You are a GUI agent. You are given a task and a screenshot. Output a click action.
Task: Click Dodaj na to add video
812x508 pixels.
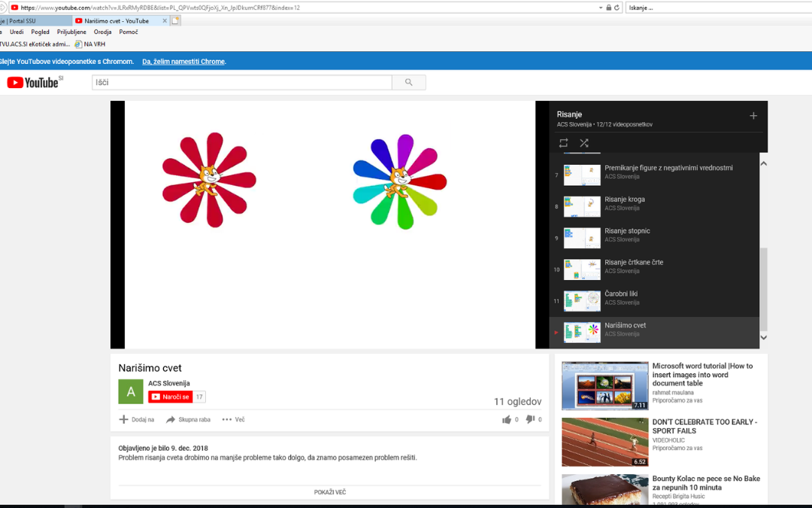pyautogui.click(x=136, y=420)
